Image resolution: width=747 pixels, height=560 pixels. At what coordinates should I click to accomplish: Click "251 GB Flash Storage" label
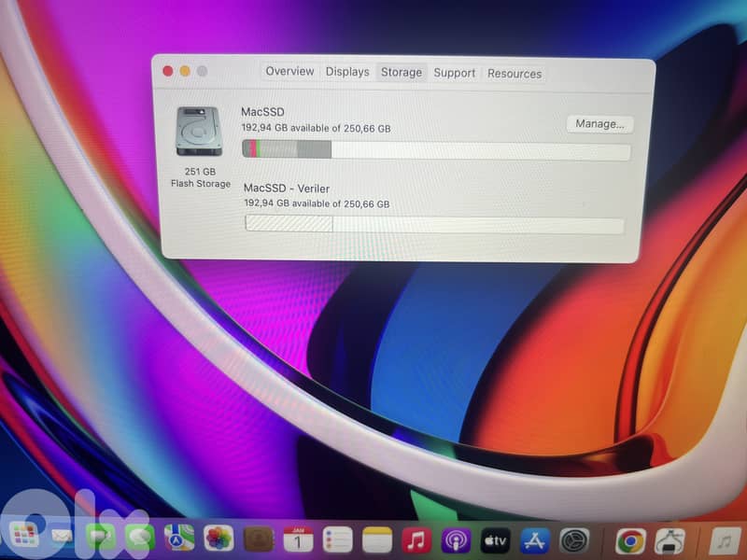point(201,177)
